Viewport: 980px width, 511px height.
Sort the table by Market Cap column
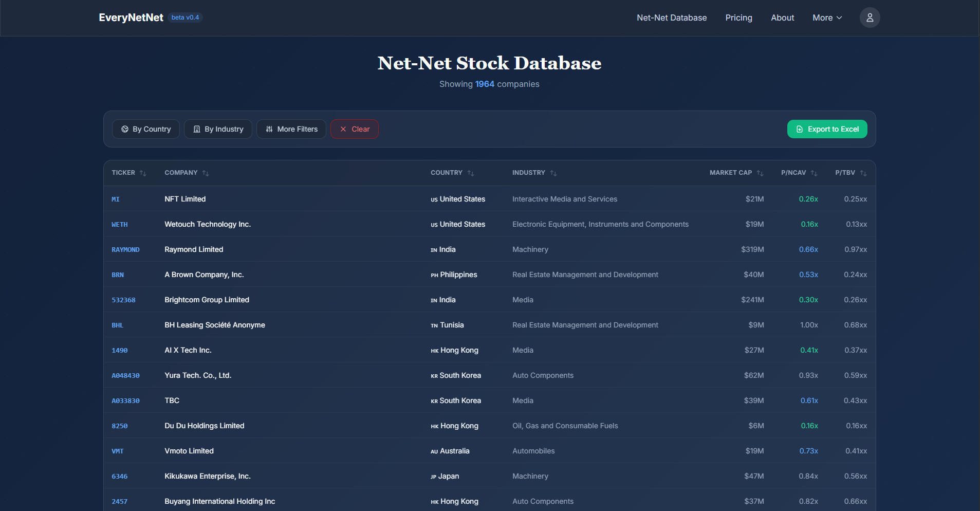pos(759,173)
